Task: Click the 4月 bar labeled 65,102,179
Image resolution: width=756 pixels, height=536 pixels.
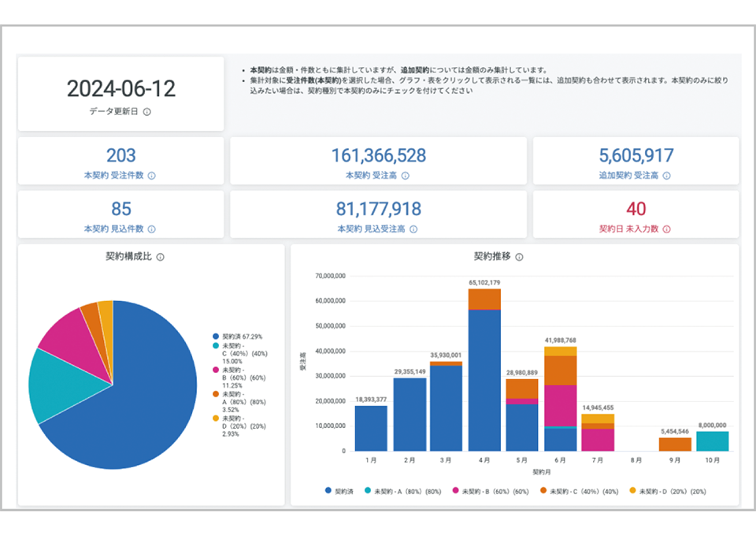Action: 484,378
